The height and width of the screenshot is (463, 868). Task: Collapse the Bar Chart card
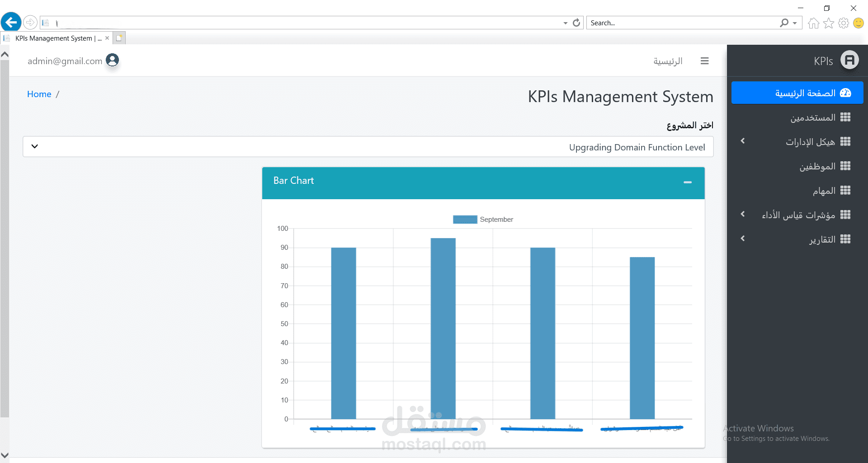tap(688, 182)
